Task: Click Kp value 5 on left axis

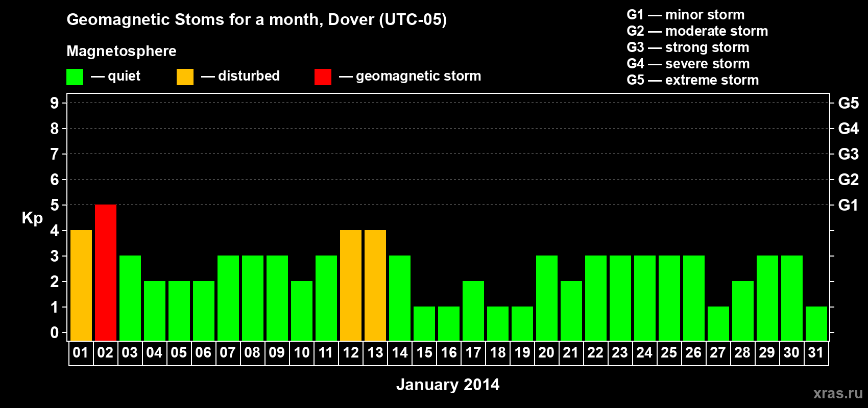Action: click(55, 205)
